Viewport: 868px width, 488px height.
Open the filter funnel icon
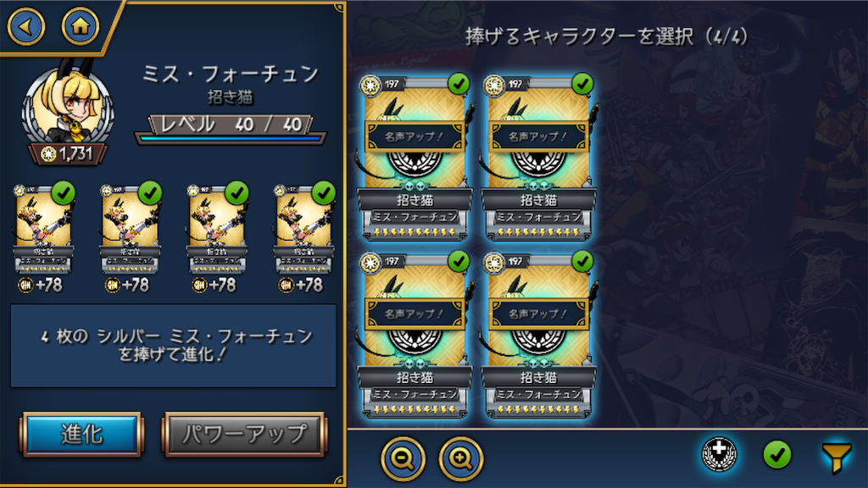836,457
